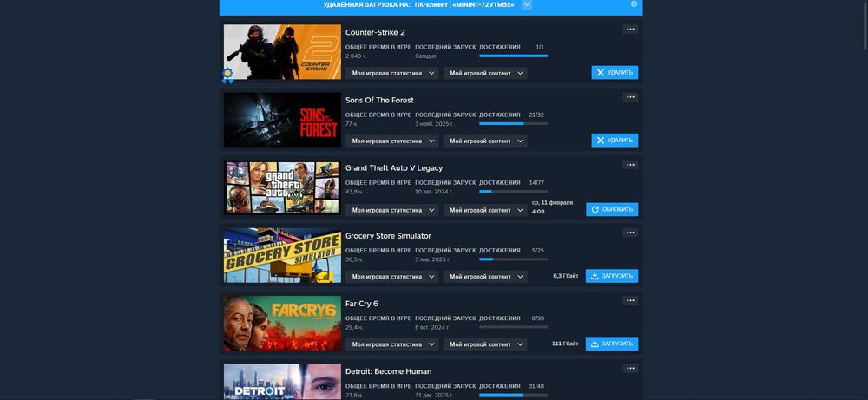This screenshot has width=868, height=400.
Task: Open the Sons Of The Forest three-dot menu
Action: pos(630,97)
